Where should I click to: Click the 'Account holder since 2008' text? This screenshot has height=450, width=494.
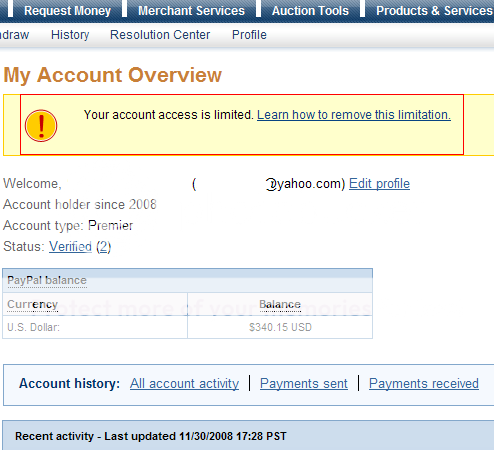coord(80,204)
